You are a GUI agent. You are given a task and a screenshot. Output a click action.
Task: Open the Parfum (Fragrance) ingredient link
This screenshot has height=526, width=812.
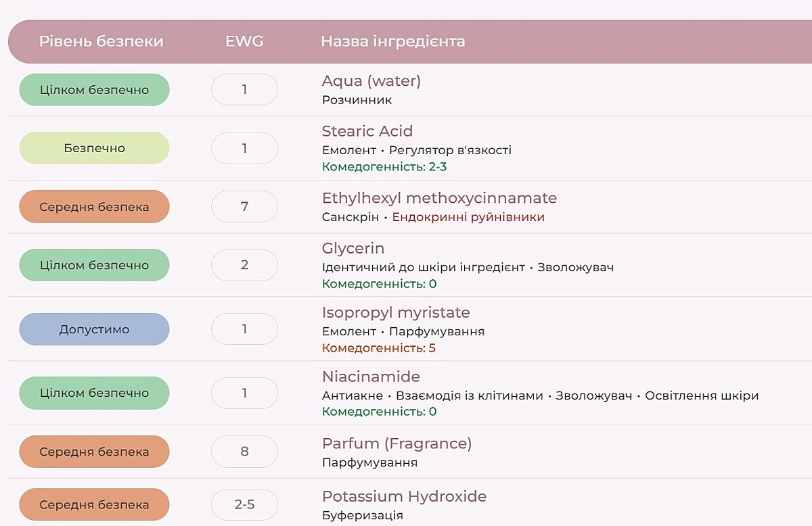click(397, 444)
